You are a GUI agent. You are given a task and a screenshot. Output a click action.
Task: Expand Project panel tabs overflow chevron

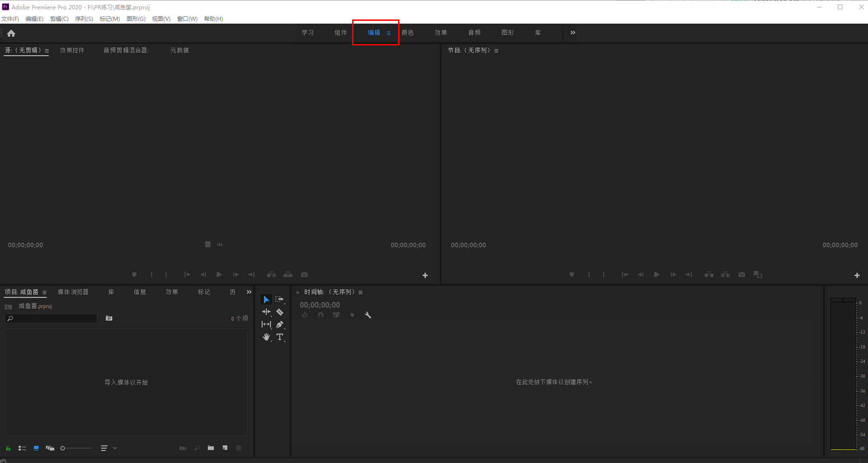[x=249, y=292]
